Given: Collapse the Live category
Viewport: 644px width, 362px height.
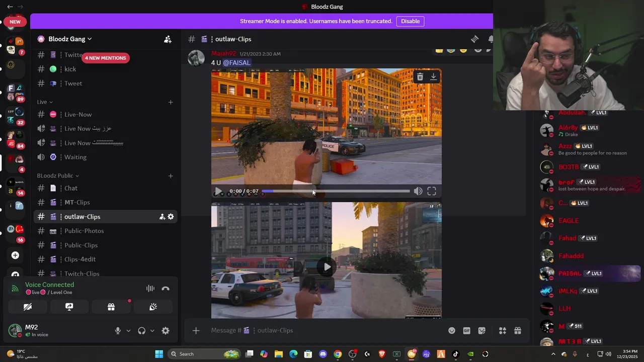Looking at the screenshot, I should point(45,102).
